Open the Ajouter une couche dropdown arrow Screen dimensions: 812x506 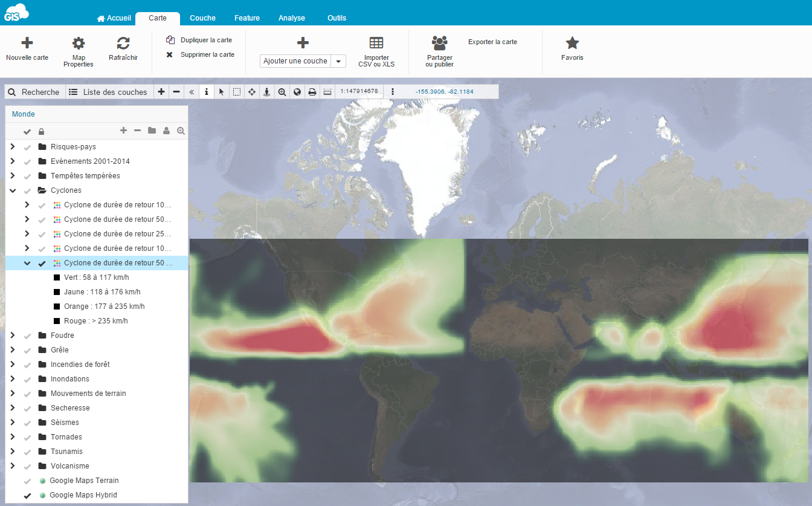338,61
